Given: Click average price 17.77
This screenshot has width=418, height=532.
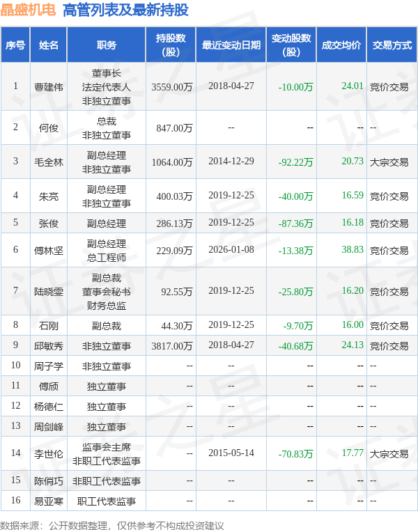Looking at the screenshot, I should (x=353, y=453).
